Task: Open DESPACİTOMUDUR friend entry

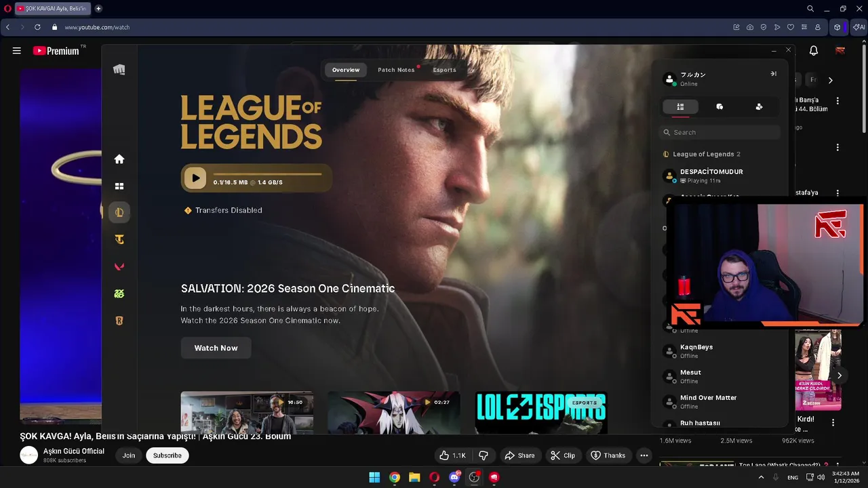Action: 719,176
